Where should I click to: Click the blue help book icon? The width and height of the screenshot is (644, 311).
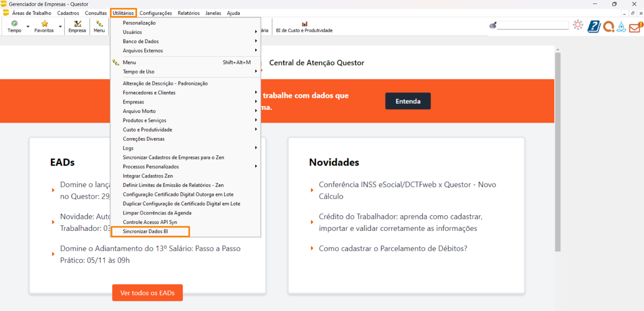(x=594, y=26)
